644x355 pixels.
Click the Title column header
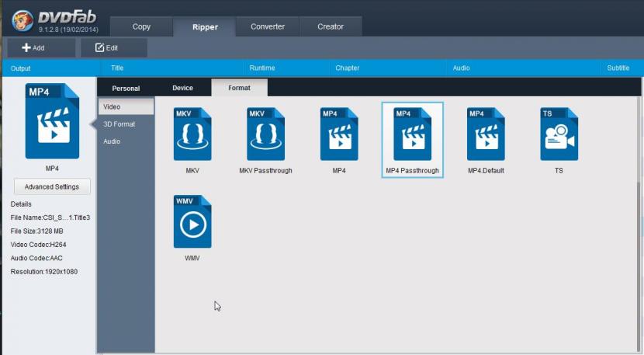[117, 68]
